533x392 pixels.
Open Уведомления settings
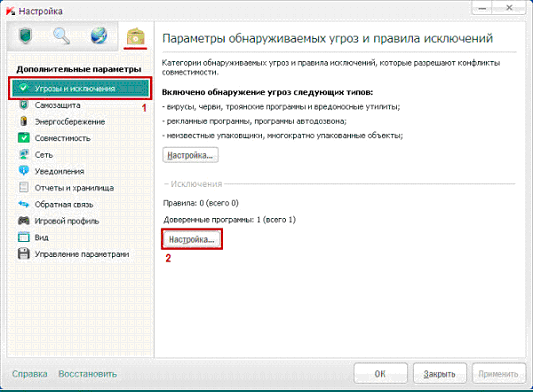(59, 171)
